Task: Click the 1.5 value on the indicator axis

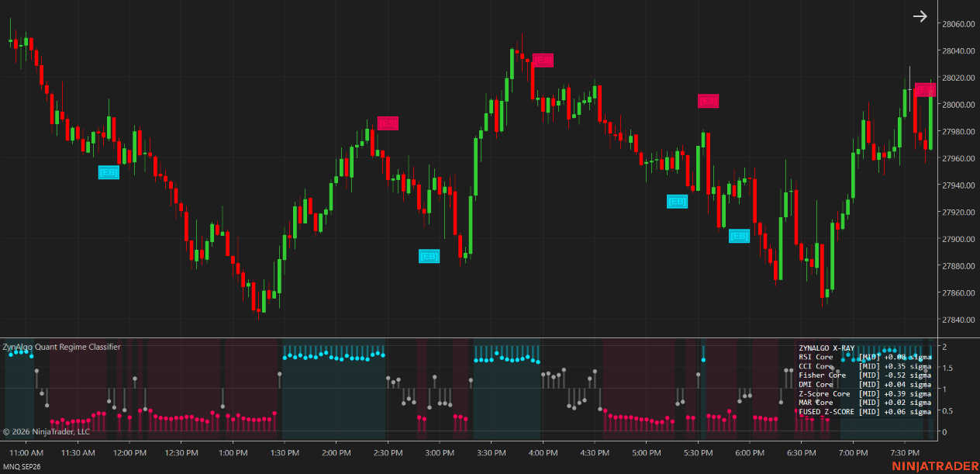Action: point(947,368)
